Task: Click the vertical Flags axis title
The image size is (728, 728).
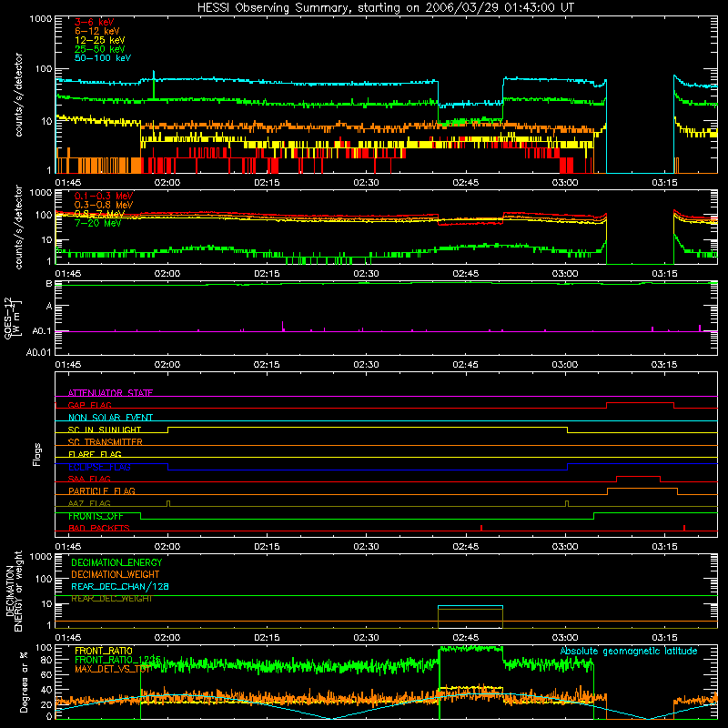Action: (37, 454)
